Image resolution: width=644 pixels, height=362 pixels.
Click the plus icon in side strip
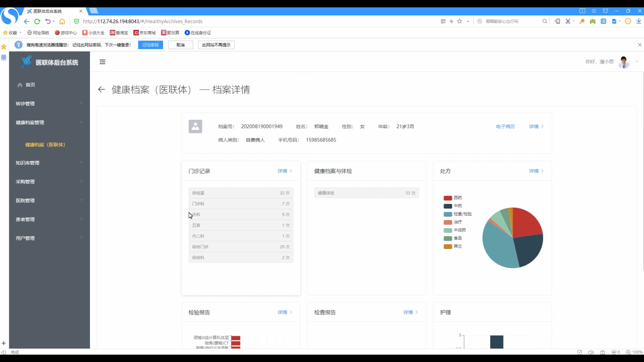pos(4,343)
